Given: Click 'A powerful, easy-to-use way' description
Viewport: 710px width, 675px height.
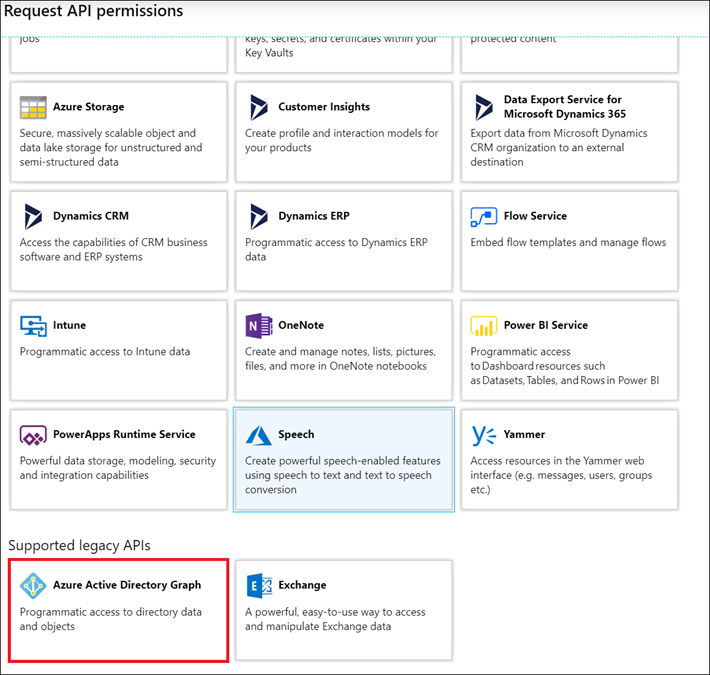Looking at the screenshot, I should point(336,619).
